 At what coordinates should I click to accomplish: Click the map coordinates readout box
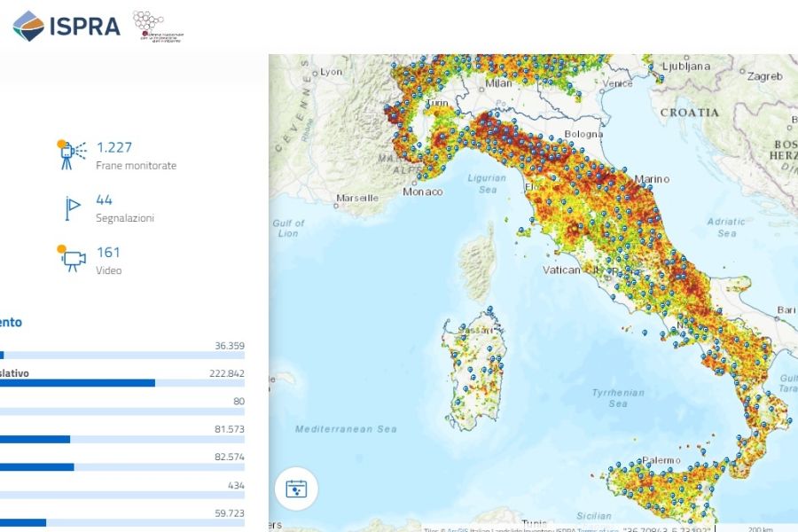(666, 528)
